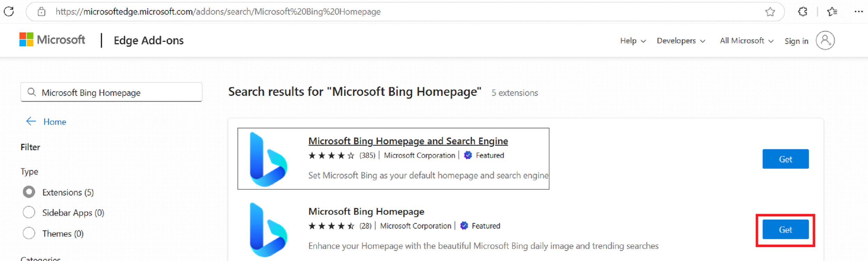Expand the All Microsoft dropdown

[x=747, y=41]
